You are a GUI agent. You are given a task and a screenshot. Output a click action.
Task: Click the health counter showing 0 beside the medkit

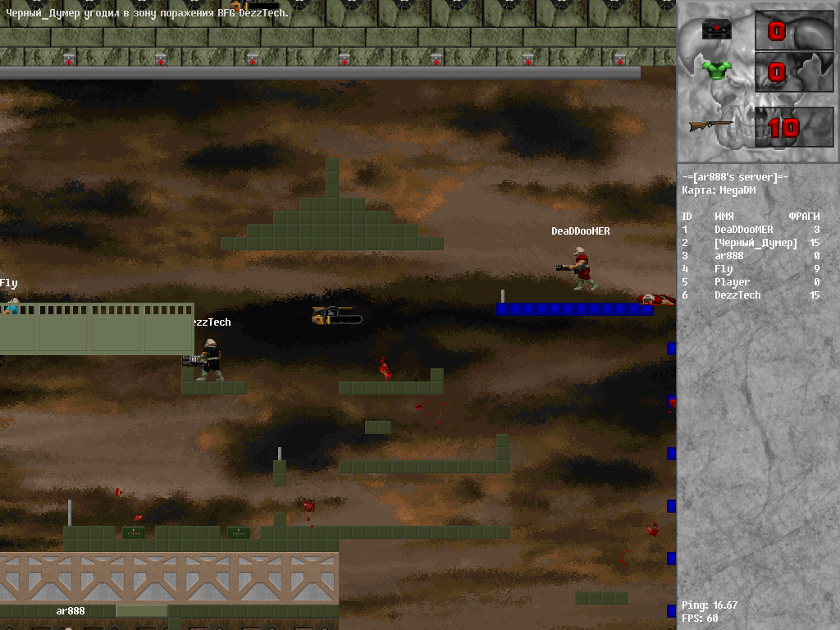pos(777,31)
